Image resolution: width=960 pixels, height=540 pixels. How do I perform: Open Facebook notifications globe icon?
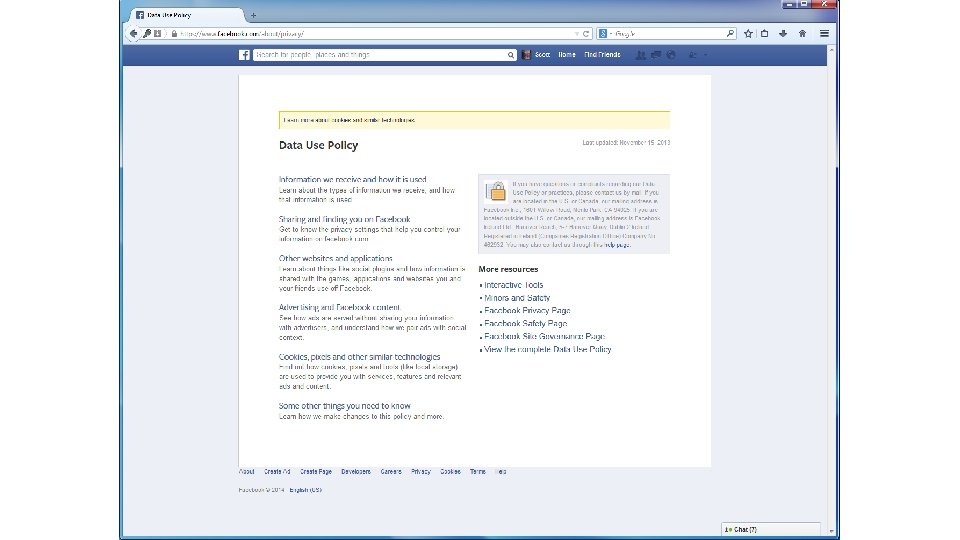[671, 55]
